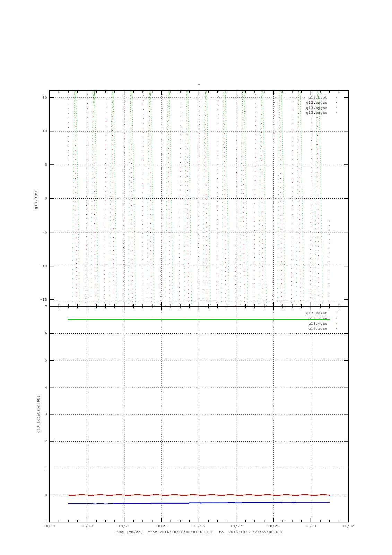Click the g13.B[nT] vertical axis title

pos(36,198)
